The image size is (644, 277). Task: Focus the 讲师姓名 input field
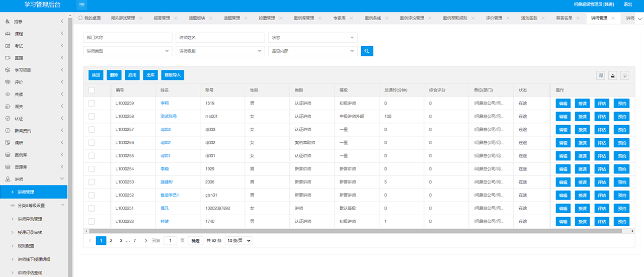[220, 38]
